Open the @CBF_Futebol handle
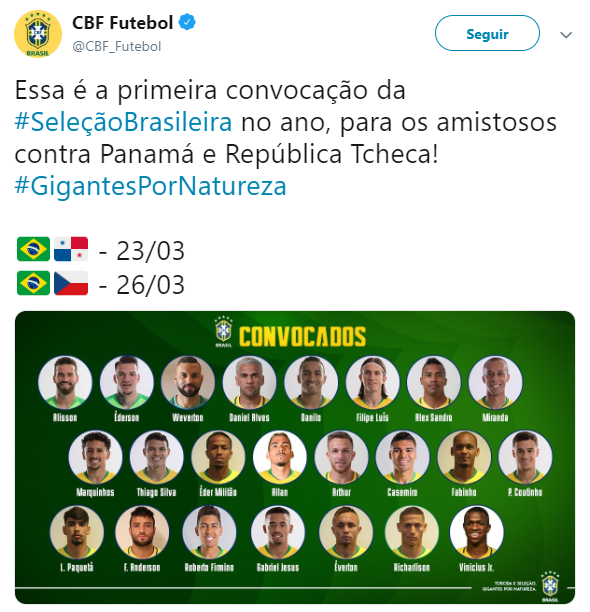This screenshot has width=590, height=612. (117, 46)
